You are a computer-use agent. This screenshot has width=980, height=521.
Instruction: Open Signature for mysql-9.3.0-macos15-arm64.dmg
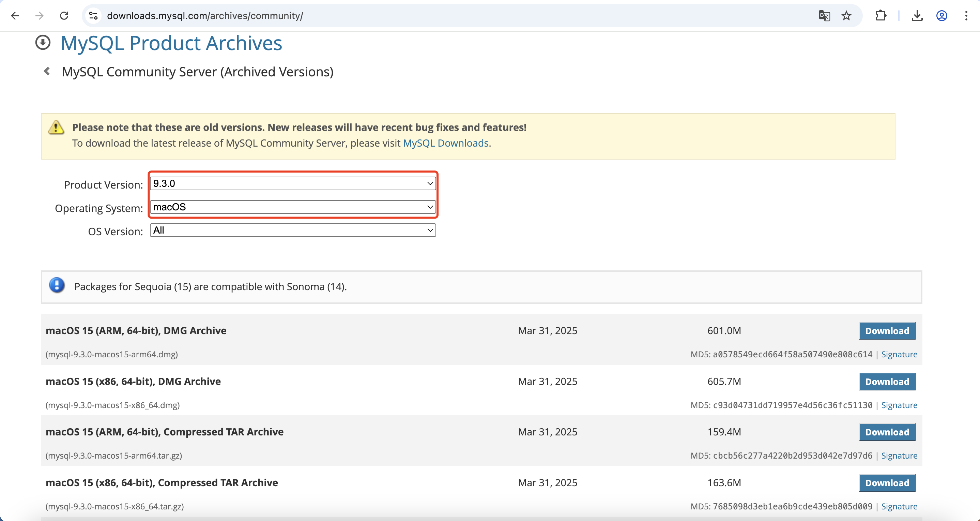899,354
